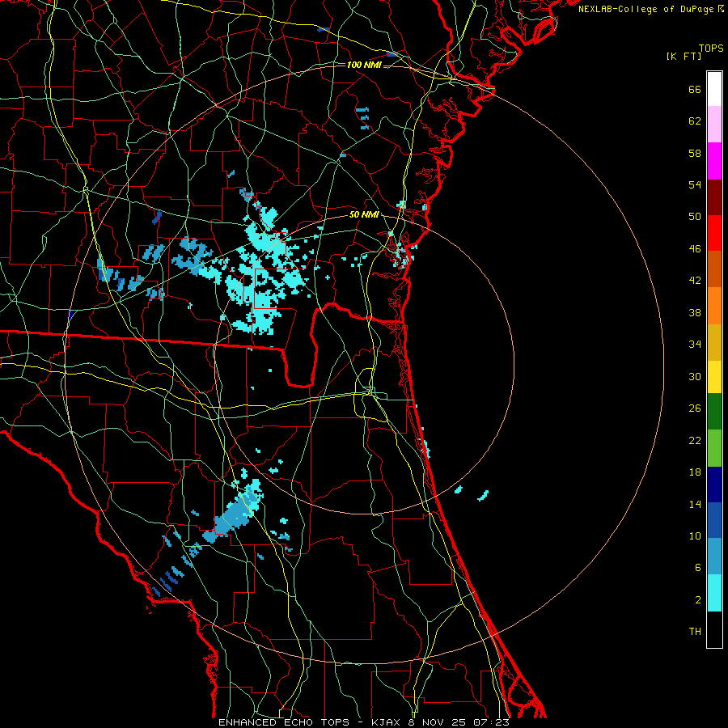The height and width of the screenshot is (728, 728).
Task: Click the "42" legend value
Action: pyautogui.click(x=695, y=281)
